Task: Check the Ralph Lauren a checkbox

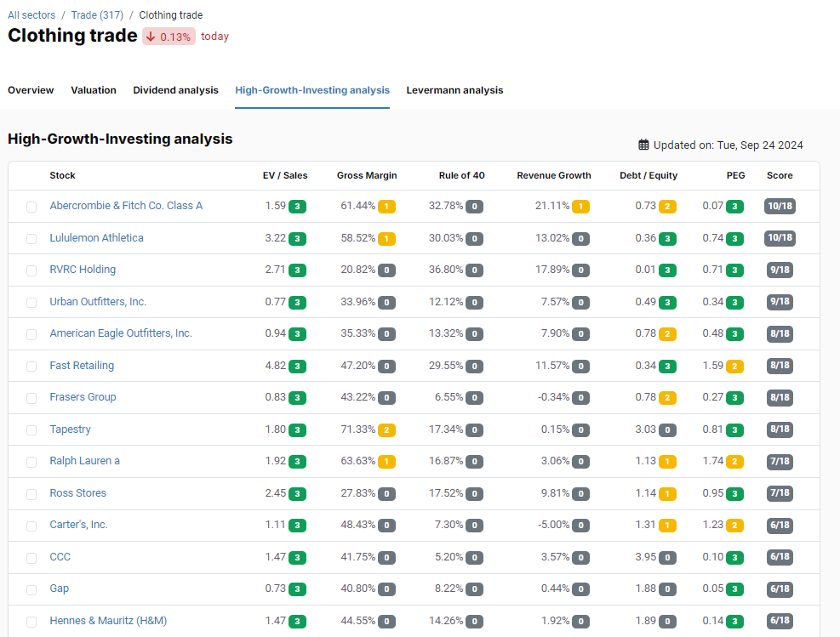Action: [x=31, y=462]
